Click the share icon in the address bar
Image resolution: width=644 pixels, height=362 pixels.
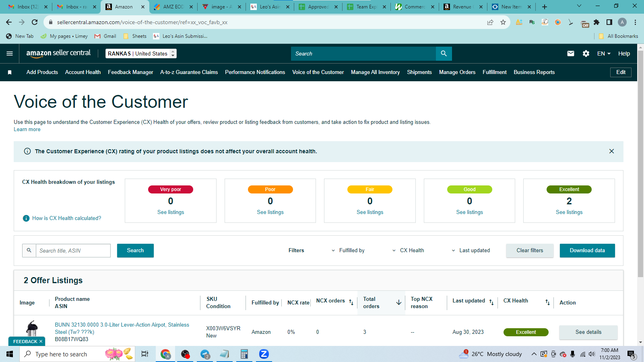click(x=490, y=23)
